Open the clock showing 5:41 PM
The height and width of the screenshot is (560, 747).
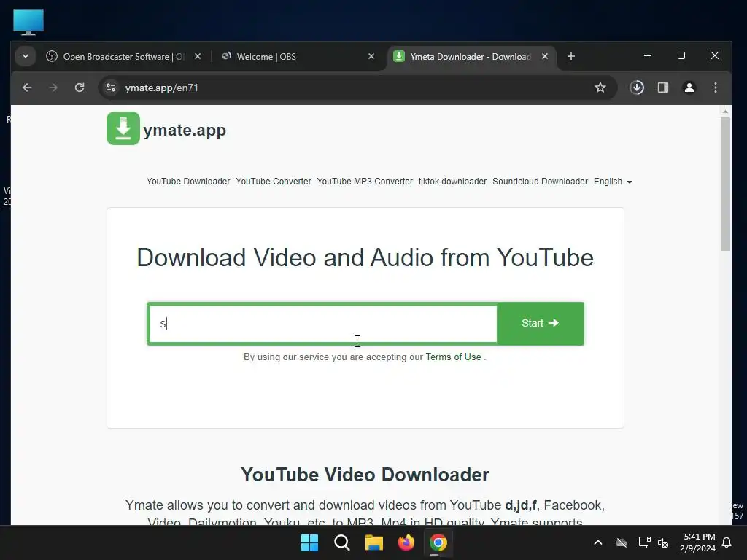point(697,542)
